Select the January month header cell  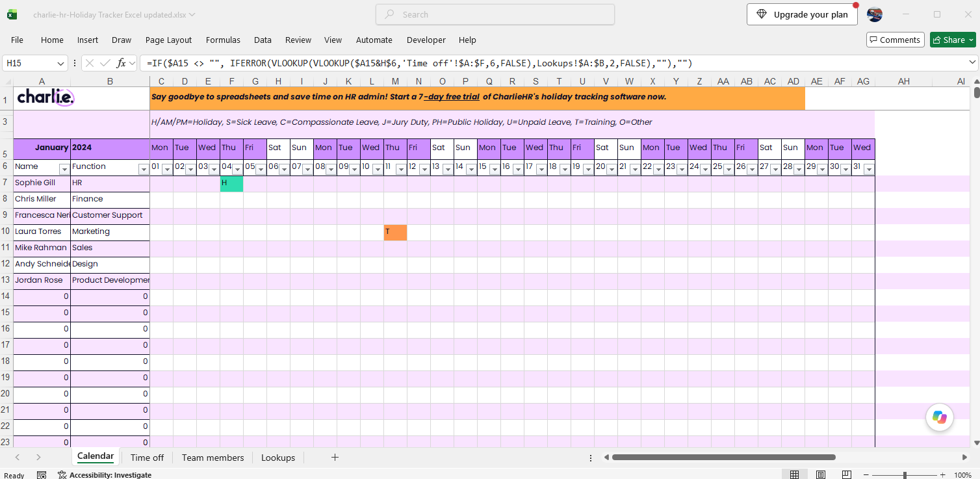click(x=42, y=148)
